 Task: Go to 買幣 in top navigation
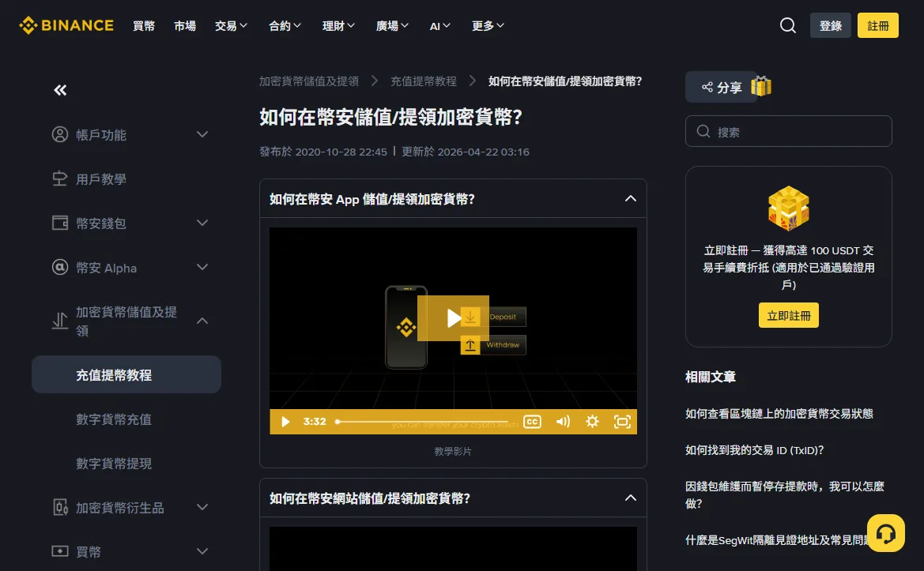[x=144, y=25]
